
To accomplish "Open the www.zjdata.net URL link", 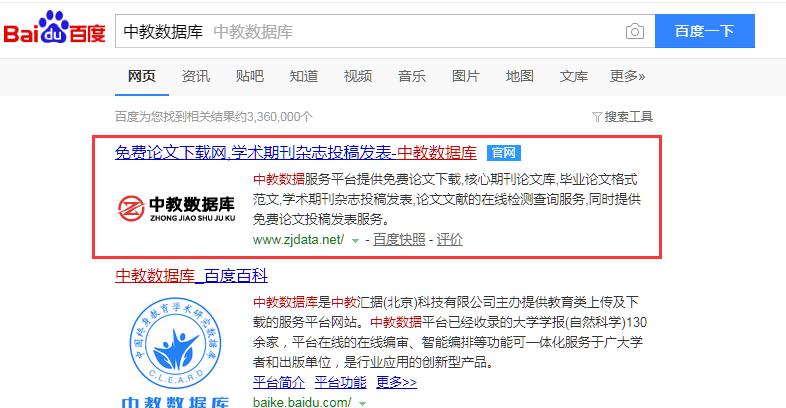I will point(299,240).
